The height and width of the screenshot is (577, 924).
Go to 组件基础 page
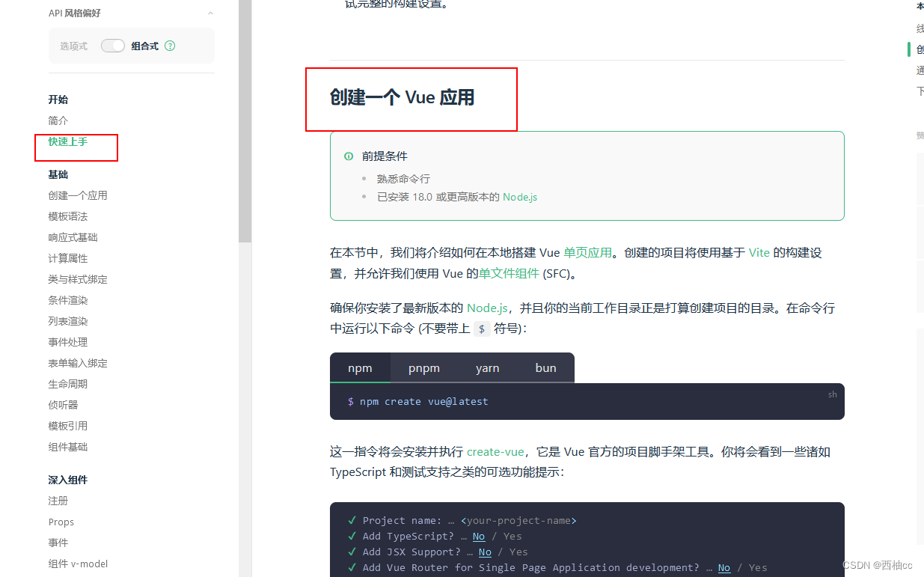point(67,446)
